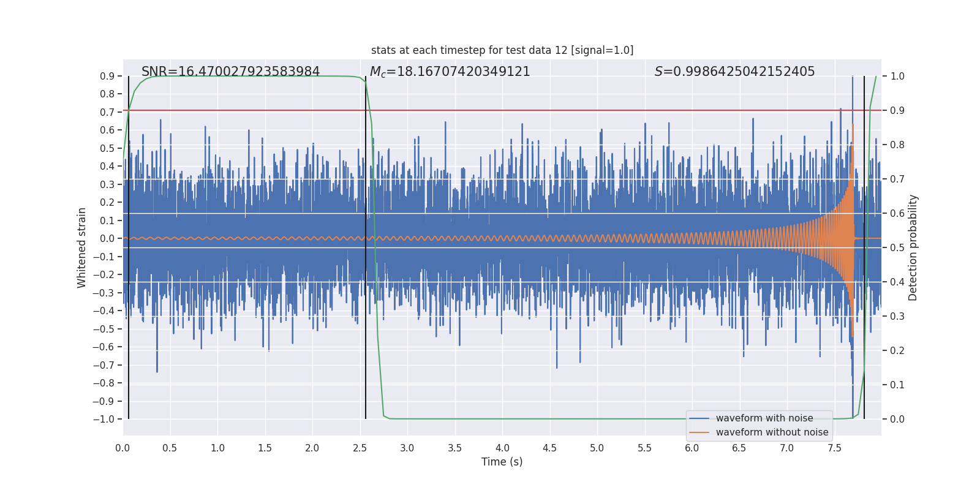
Task: Click the 'Detection probability' axis label
Action: 913,247
